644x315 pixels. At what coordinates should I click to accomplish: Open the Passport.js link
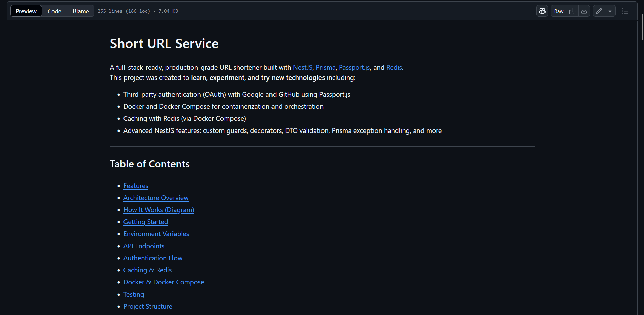[x=354, y=67]
